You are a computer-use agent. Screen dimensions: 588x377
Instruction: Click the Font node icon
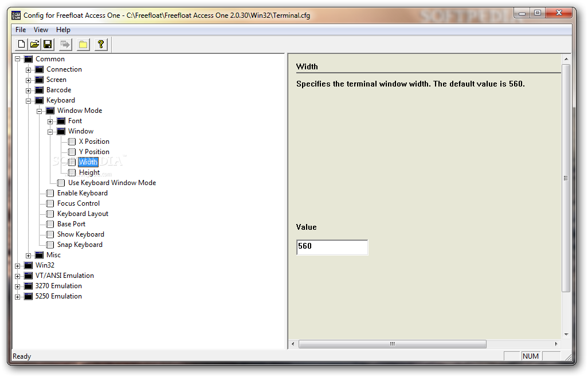coord(61,121)
